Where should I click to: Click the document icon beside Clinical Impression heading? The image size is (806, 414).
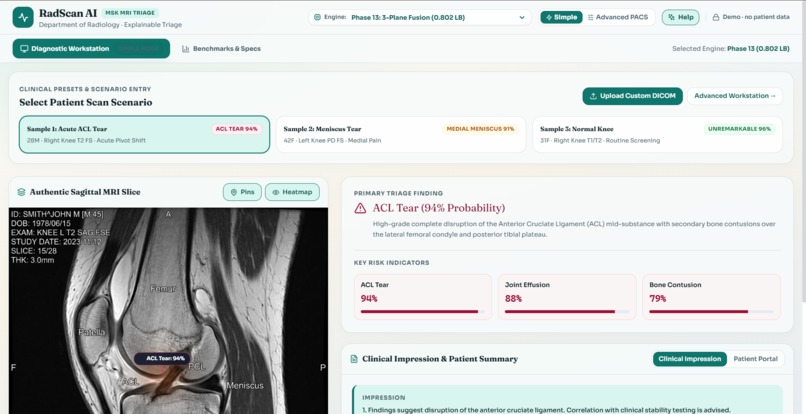coord(354,359)
